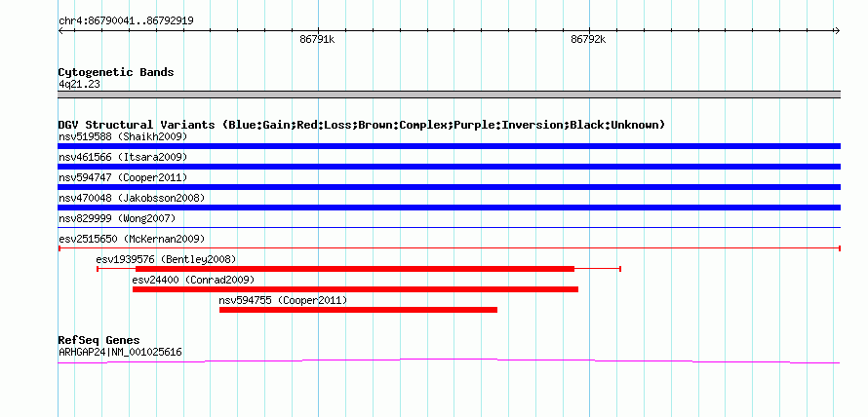
Task: Click the esv24400 (Conrad2009) label
Action: point(194,280)
